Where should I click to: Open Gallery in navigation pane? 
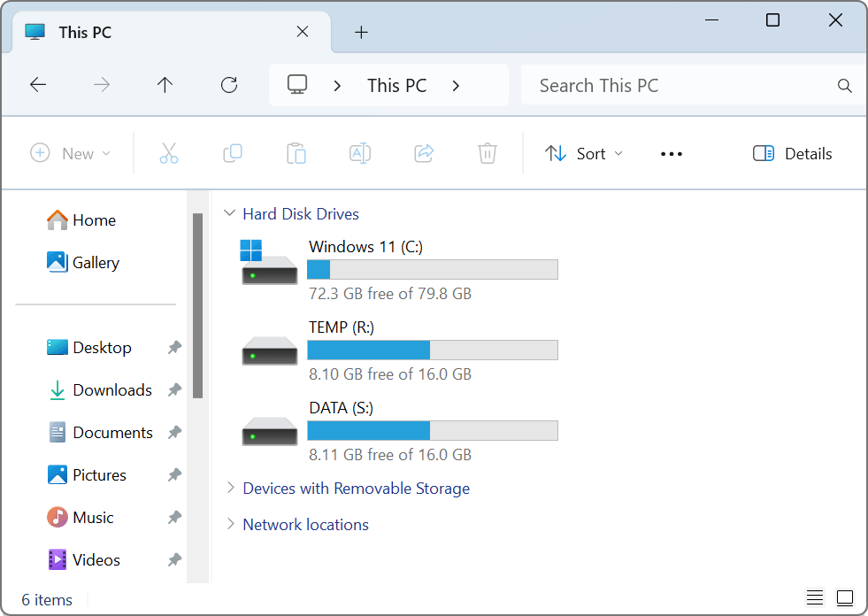pyautogui.click(x=83, y=262)
